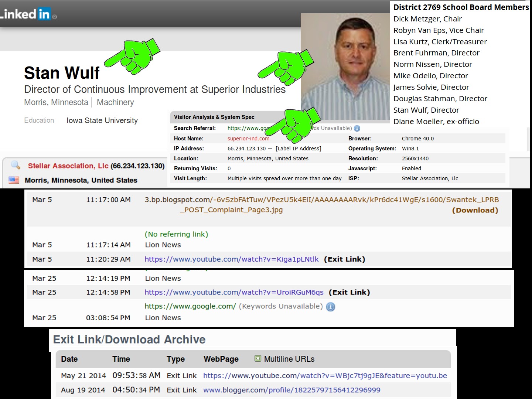Open the Swantek_LPRB blogspot image link
The width and height of the screenshot is (532, 399).
click(x=321, y=205)
